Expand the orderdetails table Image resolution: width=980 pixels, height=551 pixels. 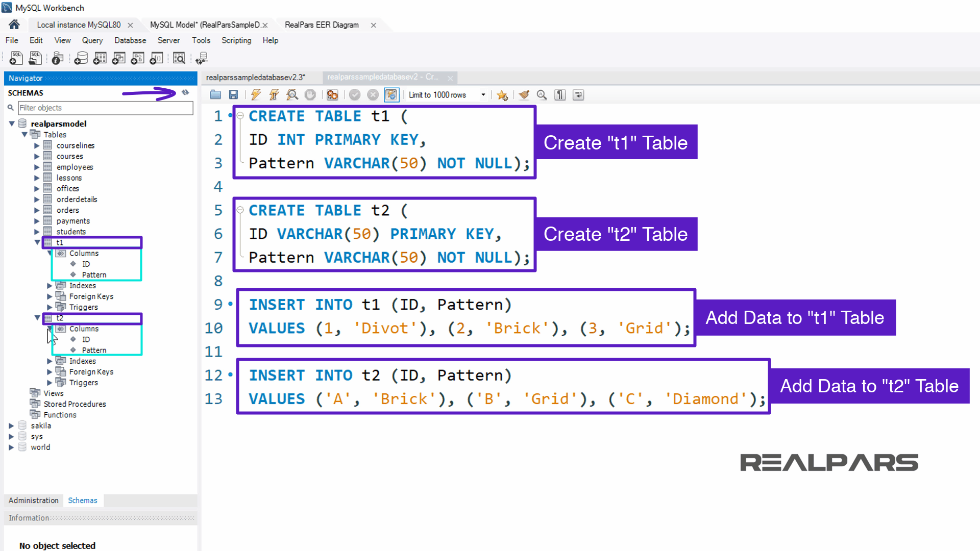(x=37, y=199)
